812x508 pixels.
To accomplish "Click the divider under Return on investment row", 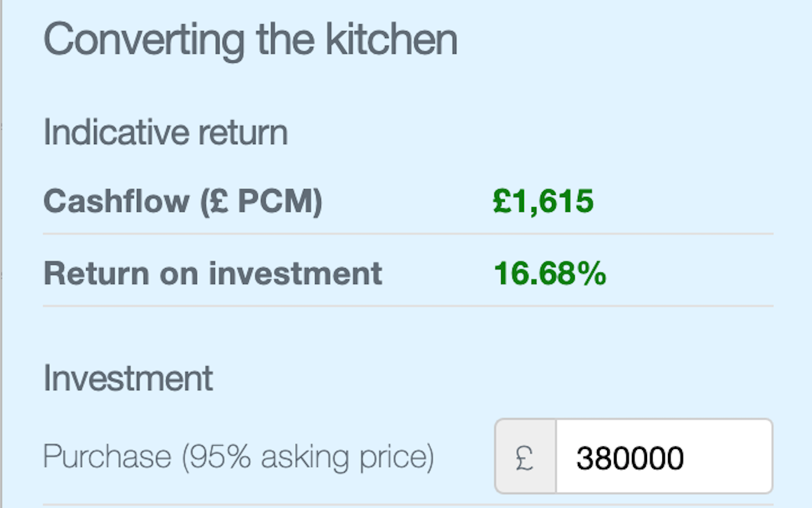I will point(408,306).
